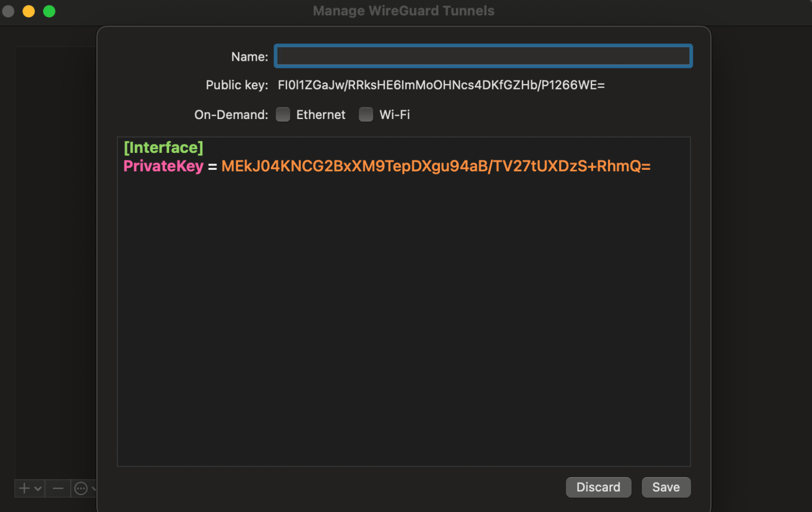Select the PrivateKey value in the editor
This screenshot has height=512, width=812.
436,166
